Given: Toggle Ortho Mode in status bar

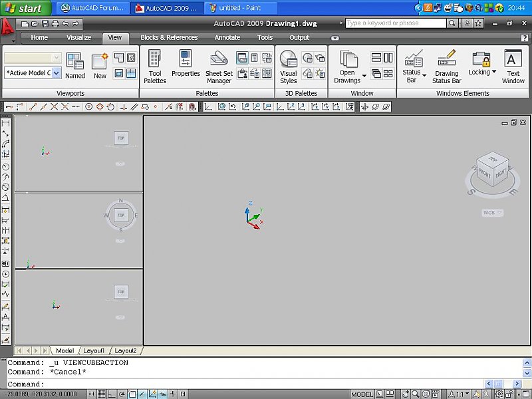Looking at the screenshot, I should (112, 394).
